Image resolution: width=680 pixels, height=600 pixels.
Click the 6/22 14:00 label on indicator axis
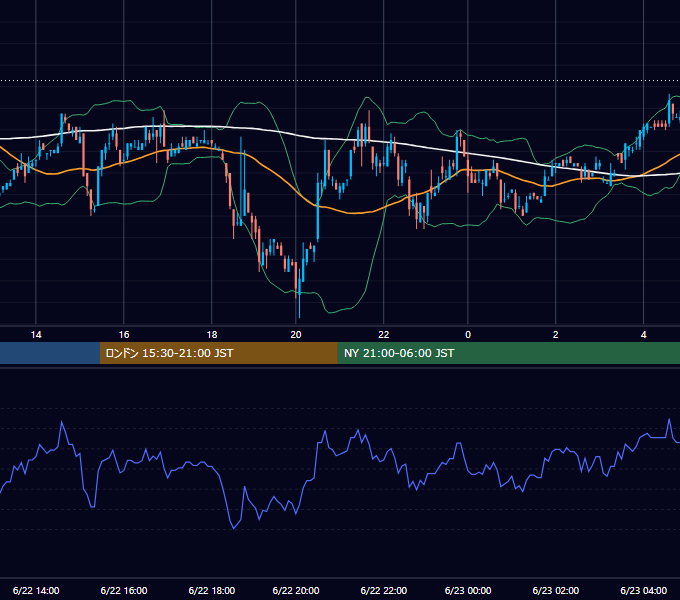[x=36, y=590]
